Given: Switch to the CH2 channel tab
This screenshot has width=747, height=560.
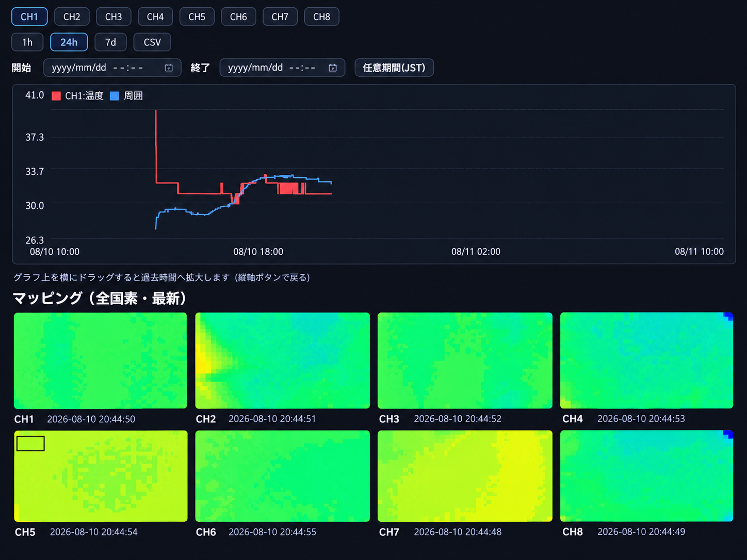Looking at the screenshot, I should 72,17.
